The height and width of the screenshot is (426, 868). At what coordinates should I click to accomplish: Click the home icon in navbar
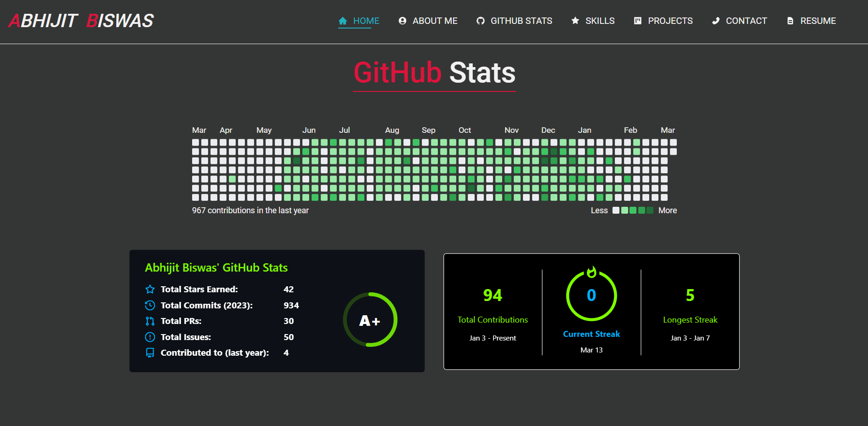(x=342, y=21)
